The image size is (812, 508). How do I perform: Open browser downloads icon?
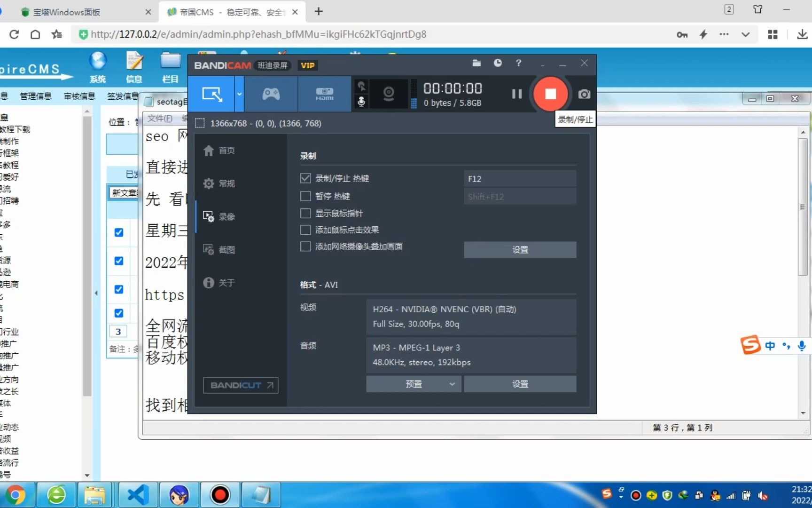pos(802,34)
